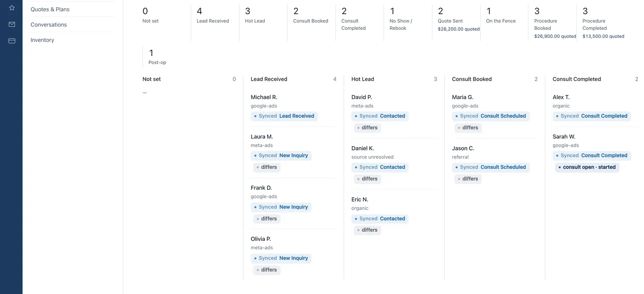Viewport: 644px width, 294px height.
Task: Click the differs tag under David P.
Action: pos(367,128)
